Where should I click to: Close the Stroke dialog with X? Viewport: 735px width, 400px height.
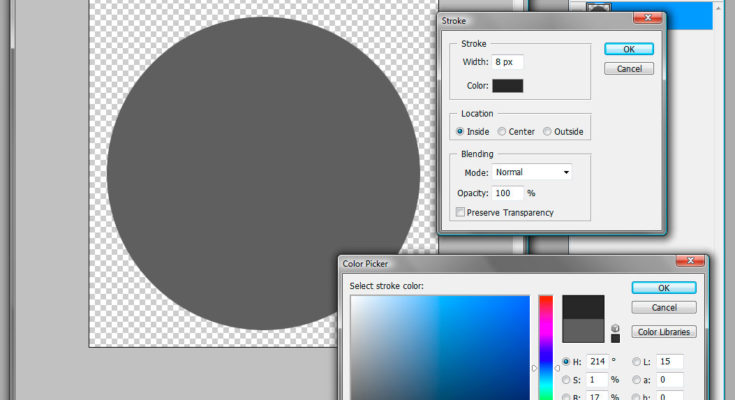[x=648, y=17]
